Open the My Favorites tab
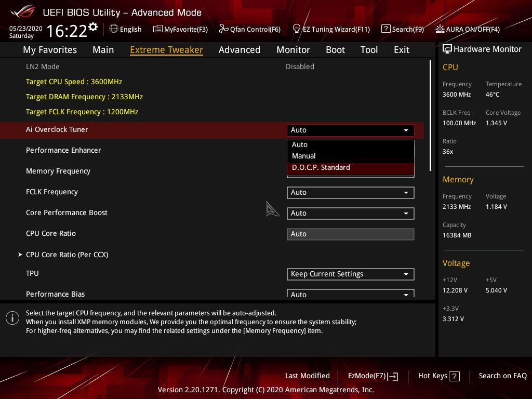Viewport: 532px width, 399px height. (x=50, y=50)
